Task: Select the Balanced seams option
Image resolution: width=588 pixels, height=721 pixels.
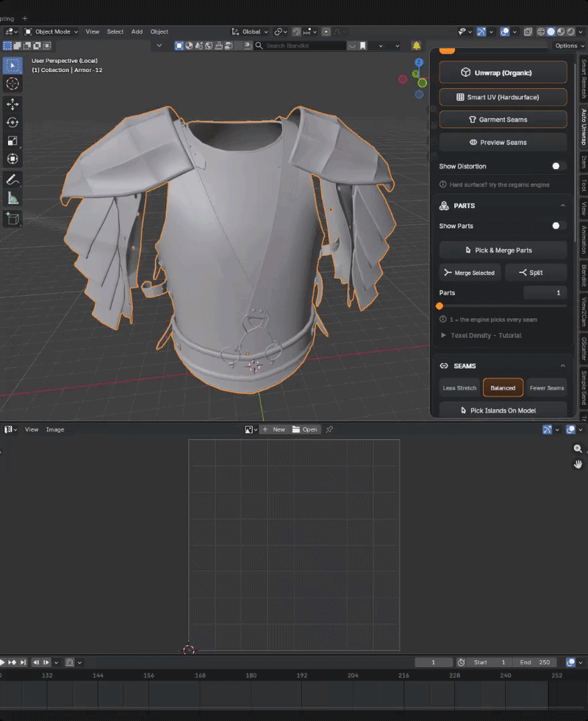Action: click(x=503, y=387)
